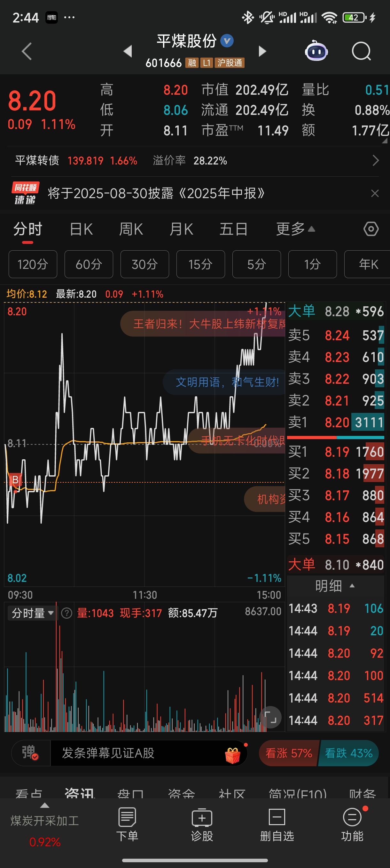Tap the 卖5 8.24 order row
The width and height of the screenshot is (390, 868).
point(336,335)
